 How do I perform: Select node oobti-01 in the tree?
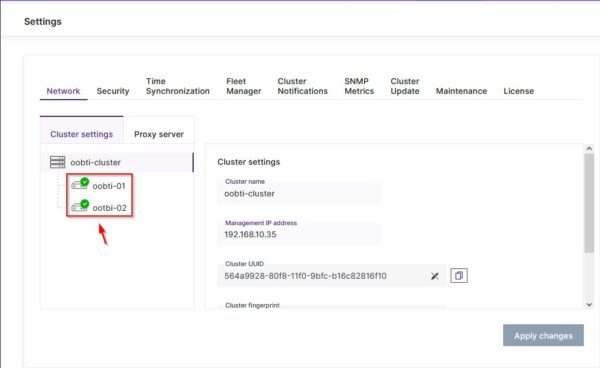tap(109, 186)
